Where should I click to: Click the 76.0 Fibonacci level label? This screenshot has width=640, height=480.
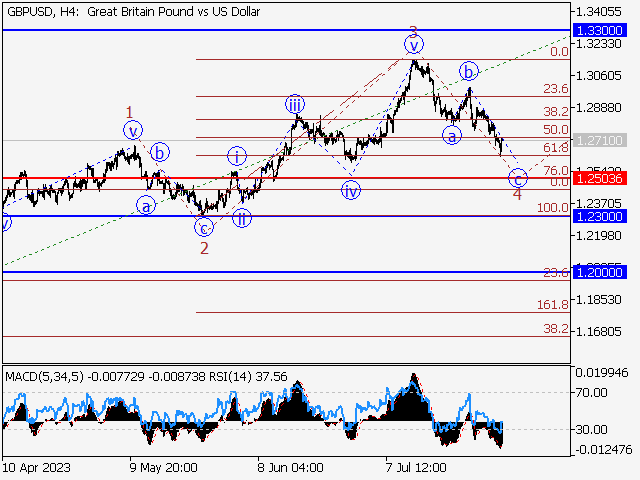point(556,170)
